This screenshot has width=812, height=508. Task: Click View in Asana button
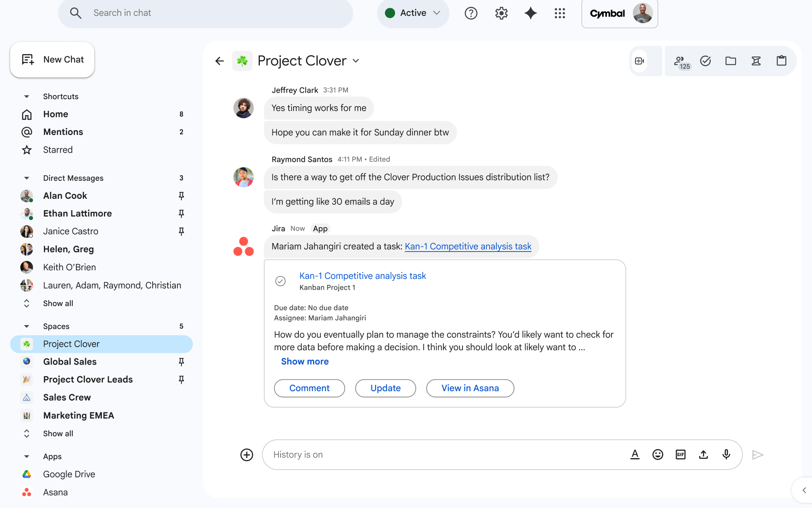pyautogui.click(x=470, y=389)
